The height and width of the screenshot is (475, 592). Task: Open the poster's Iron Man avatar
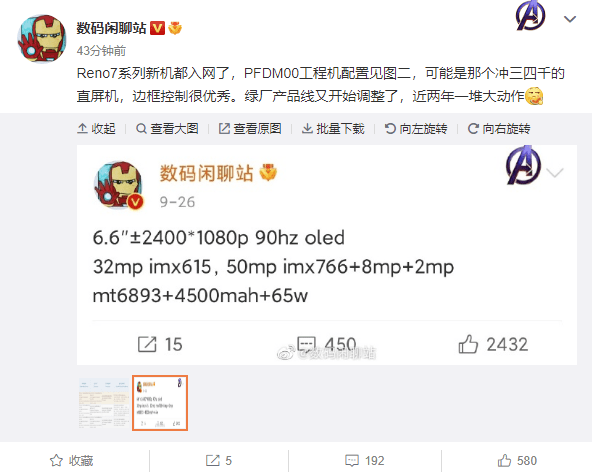pos(42,39)
